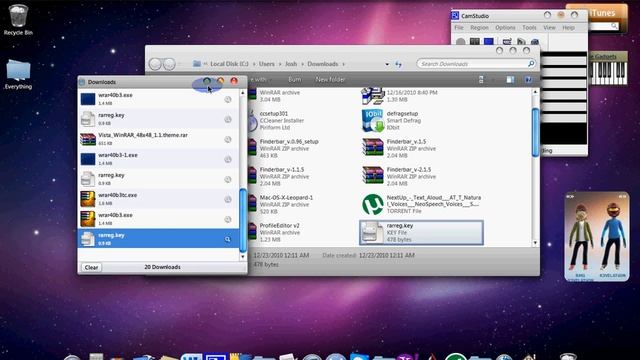Click the Search Downloads magnifier icon
Viewport: 640px width, 360px height.
[x=531, y=64]
